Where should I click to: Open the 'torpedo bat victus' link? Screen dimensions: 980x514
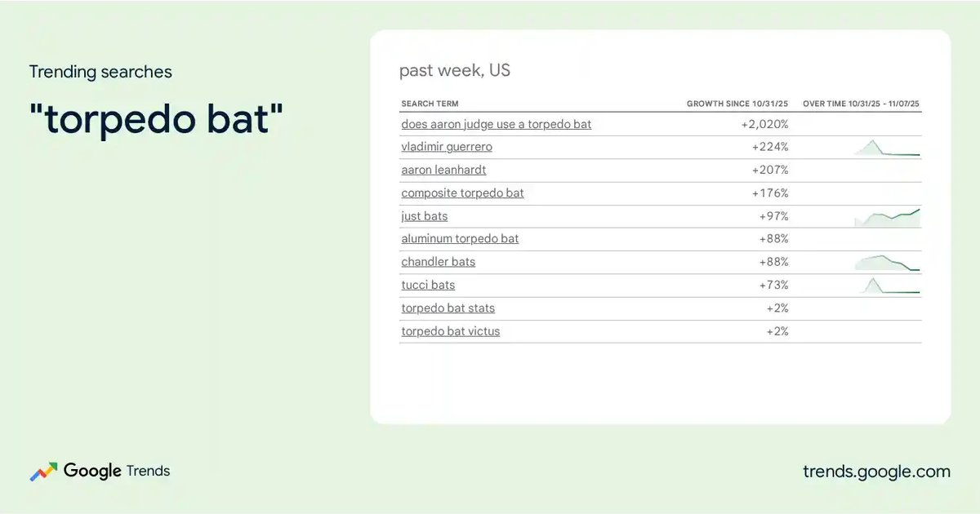[450, 331]
